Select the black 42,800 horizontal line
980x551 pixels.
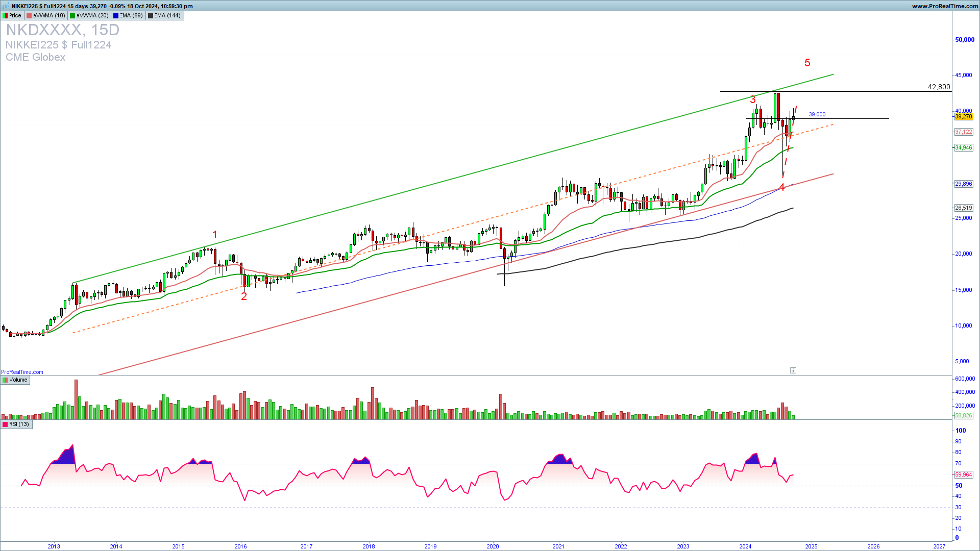tap(836, 91)
